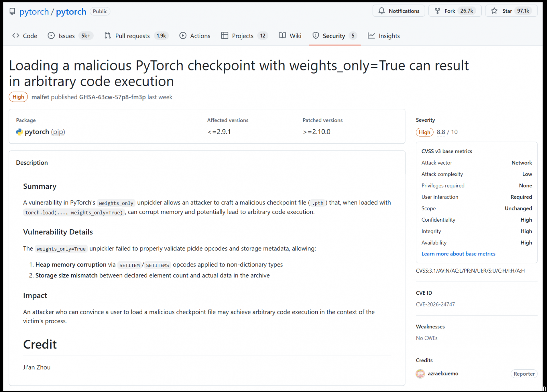547x392 pixels.
Task: Click the malfet author name
Action: (x=40, y=97)
